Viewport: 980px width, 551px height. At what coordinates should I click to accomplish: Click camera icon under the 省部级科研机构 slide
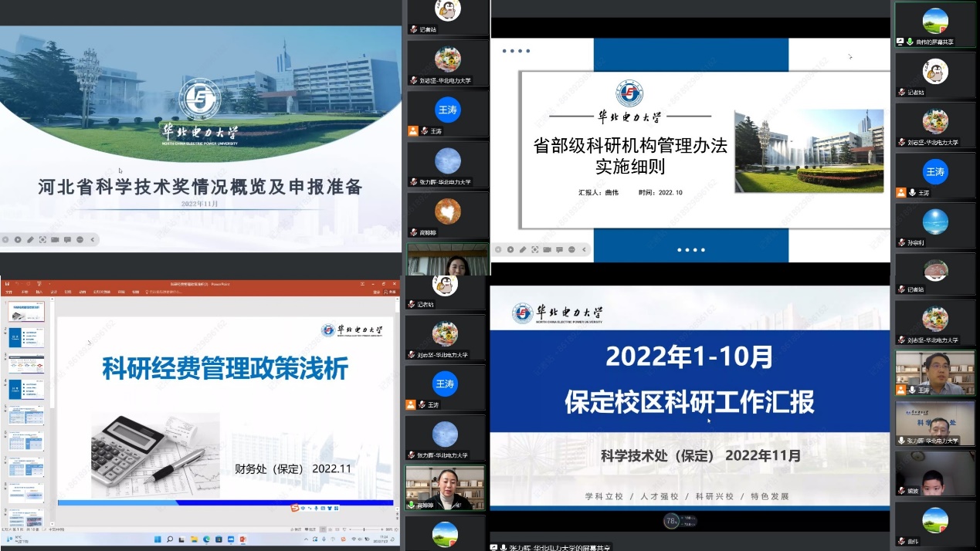click(x=548, y=249)
